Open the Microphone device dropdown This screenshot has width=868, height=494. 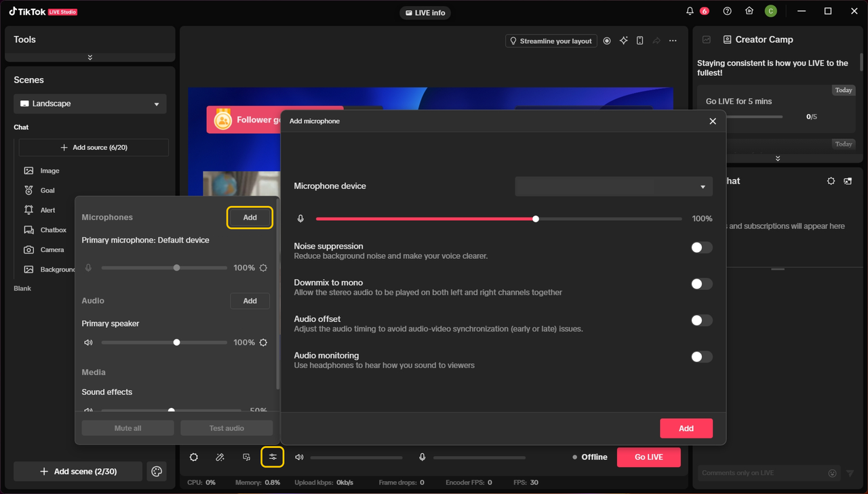(613, 186)
